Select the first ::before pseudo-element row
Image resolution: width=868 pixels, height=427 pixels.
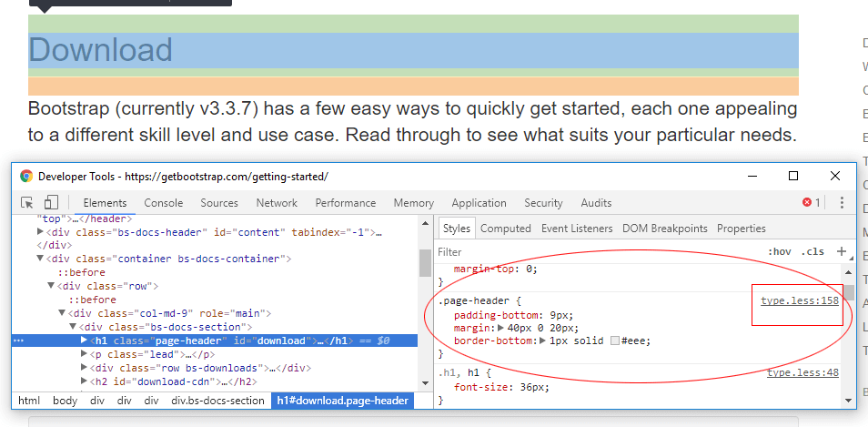[81, 272]
